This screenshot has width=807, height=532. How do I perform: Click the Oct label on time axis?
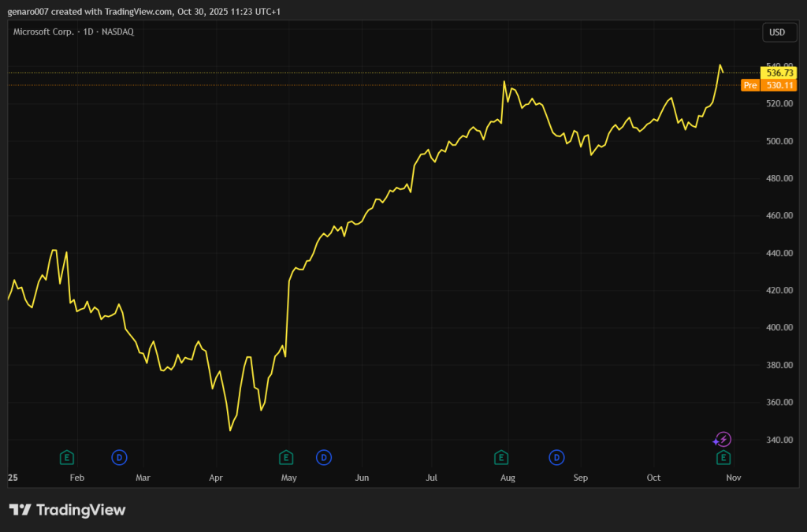click(653, 478)
